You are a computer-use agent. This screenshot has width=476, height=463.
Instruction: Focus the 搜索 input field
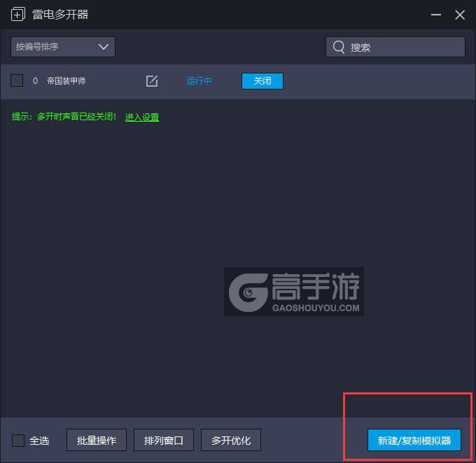pyautogui.click(x=395, y=47)
